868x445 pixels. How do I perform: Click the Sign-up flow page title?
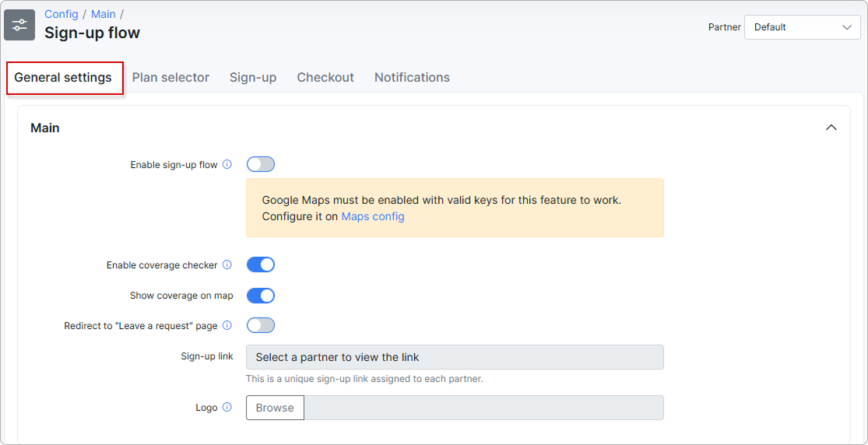pos(93,33)
